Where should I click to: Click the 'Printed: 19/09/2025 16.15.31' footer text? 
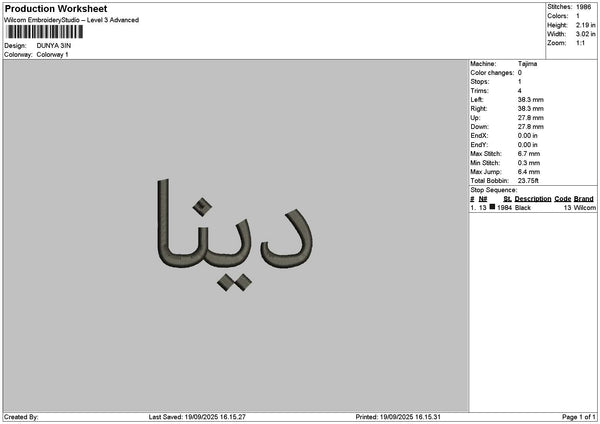pos(398,417)
